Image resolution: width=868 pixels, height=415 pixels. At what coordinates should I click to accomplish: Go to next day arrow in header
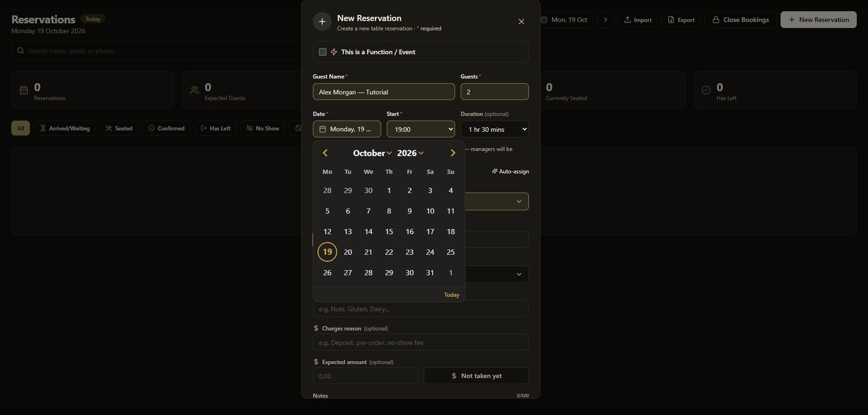point(606,20)
